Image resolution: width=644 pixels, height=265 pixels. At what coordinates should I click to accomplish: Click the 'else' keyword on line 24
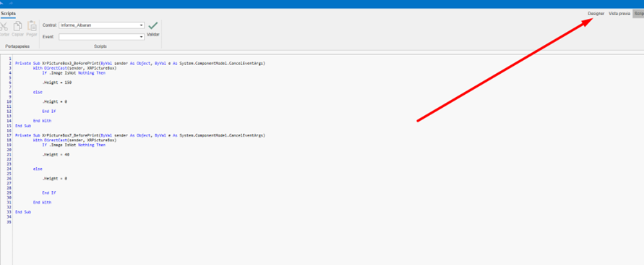(x=38, y=169)
